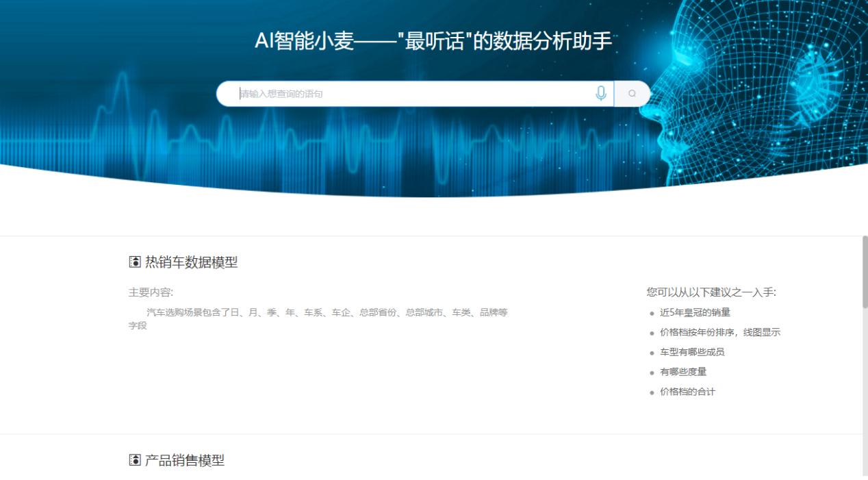Click the page title AI智能小麦

pyautogui.click(x=434, y=41)
